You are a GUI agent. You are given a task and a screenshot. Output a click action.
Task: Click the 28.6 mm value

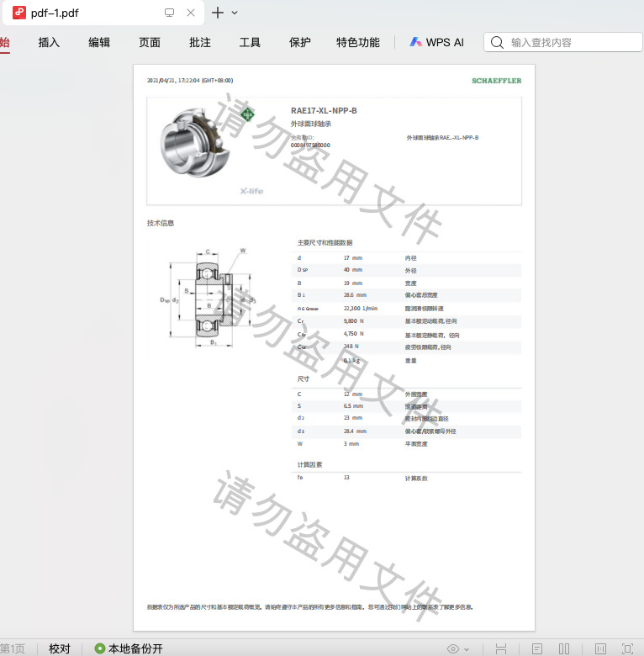[355, 295]
